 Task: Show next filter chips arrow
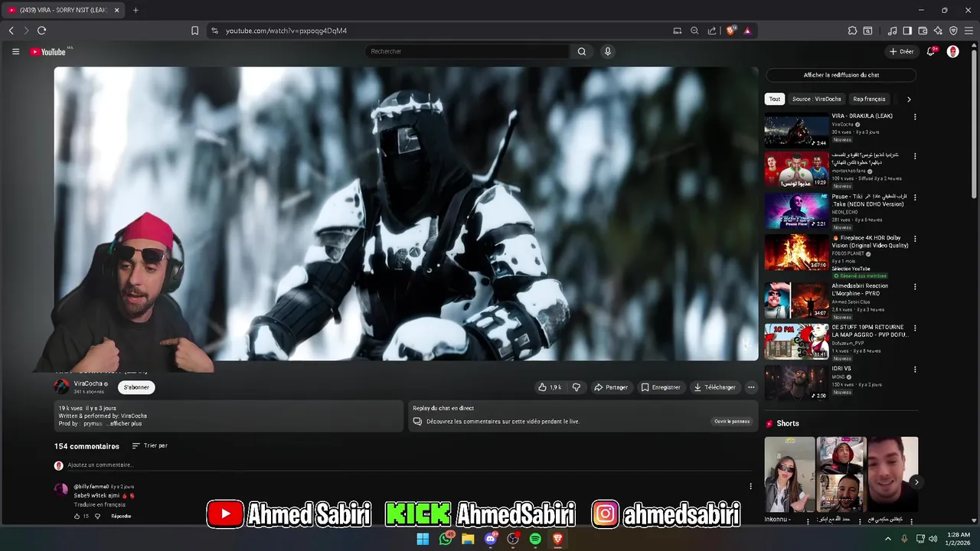pyautogui.click(x=909, y=99)
